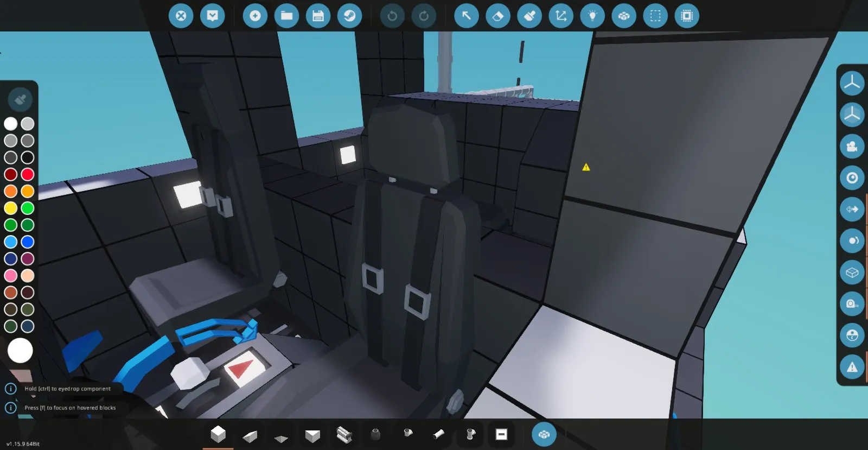Open the Steam Workshop icon
This screenshot has width=868, height=450.
349,16
